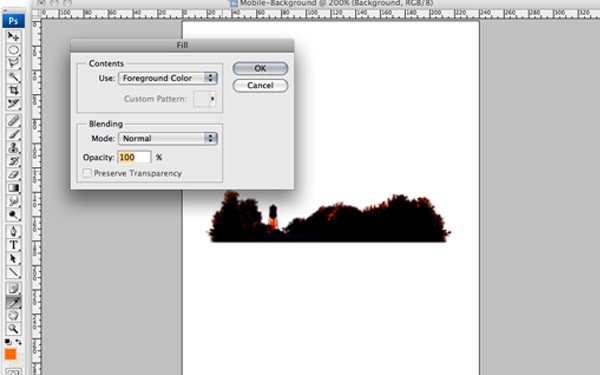Select the Eraser tool
This screenshot has height=375, width=600.
tap(13, 174)
